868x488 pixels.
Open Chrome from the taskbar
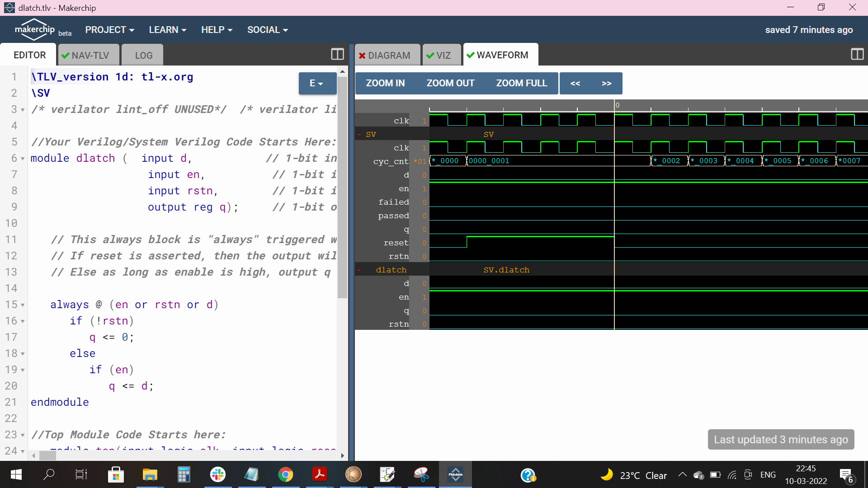click(285, 475)
